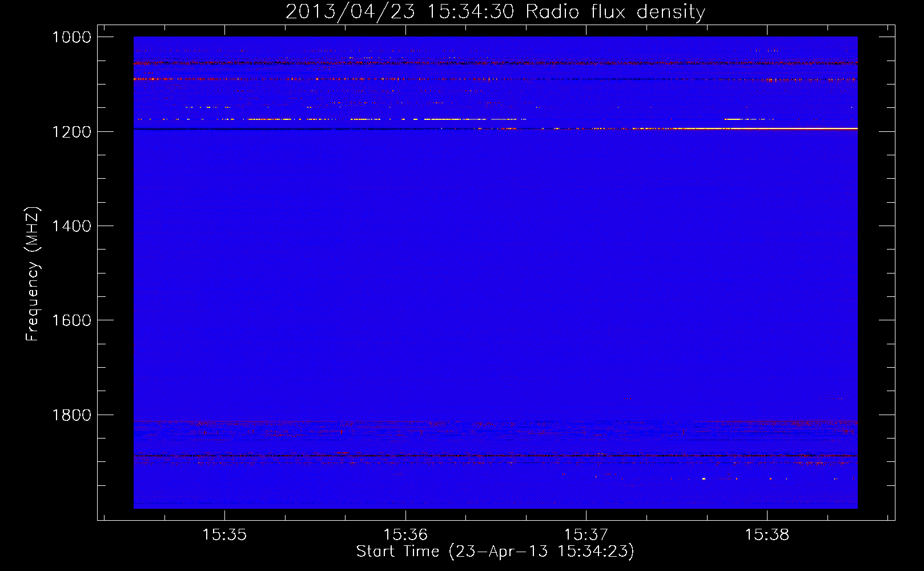
Task: Click the 15:37 time tick label
Action: click(x=586, y=534)
